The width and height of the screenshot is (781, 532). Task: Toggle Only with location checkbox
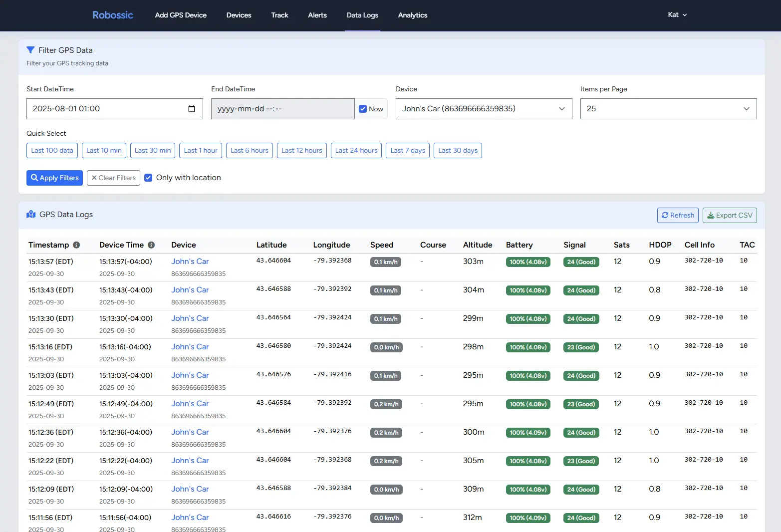(148, 178)
